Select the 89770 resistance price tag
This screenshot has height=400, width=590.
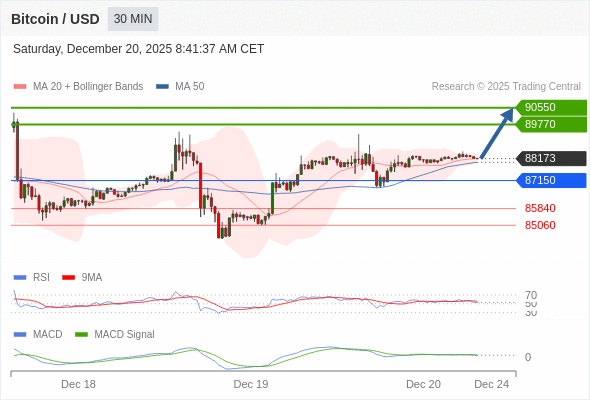551,124
